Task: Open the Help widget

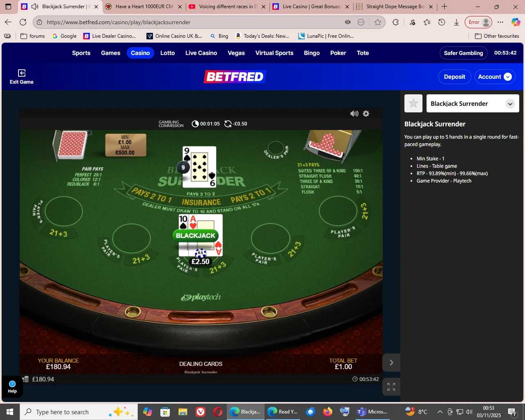Action: point(12,387)
